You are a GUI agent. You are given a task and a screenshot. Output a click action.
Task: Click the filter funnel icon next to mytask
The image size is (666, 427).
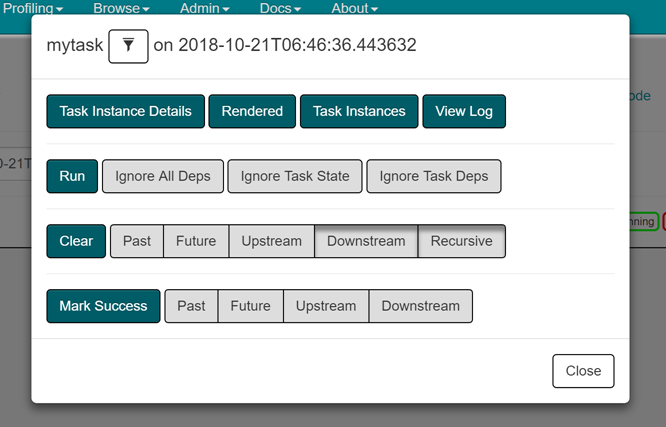pyautogui.click(x=128, y=46)
